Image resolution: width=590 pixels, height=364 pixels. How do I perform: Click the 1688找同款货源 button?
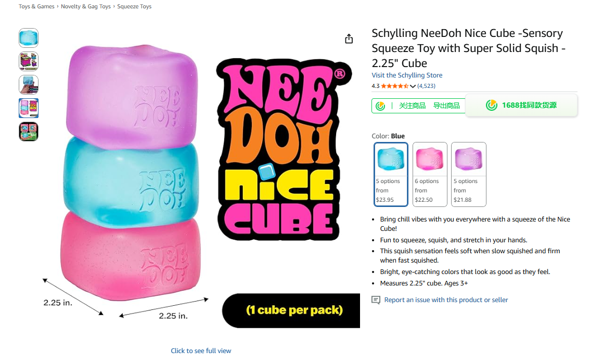(521, 106)
